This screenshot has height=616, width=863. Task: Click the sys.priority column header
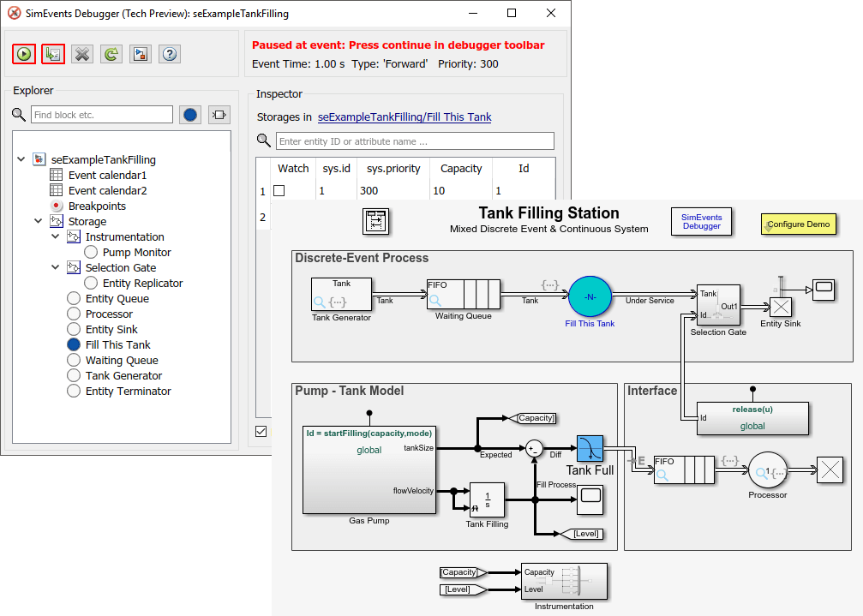tap(393, 168)
